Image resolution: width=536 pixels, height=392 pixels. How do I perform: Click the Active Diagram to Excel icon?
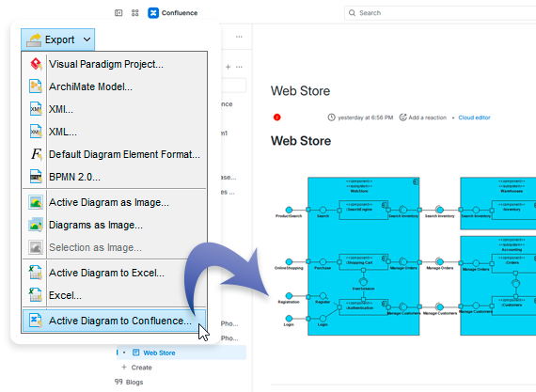(36, 273)
